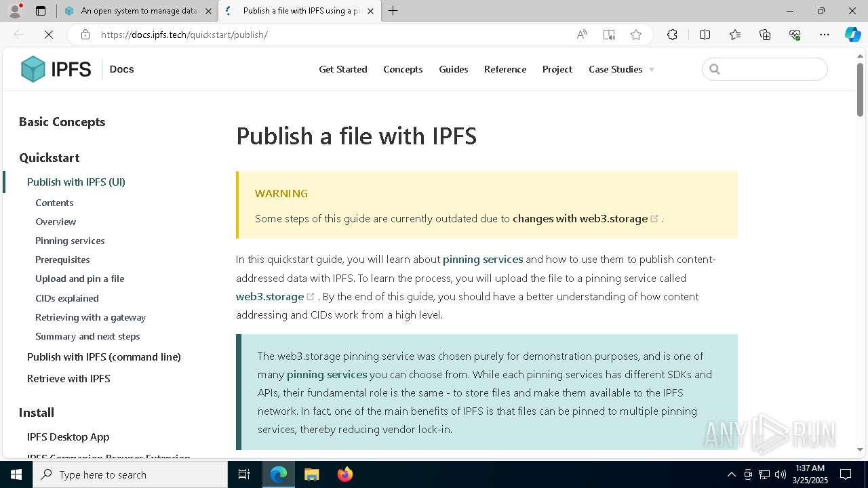Click the docs search box

pyautogui.click(x=765, y=69)
